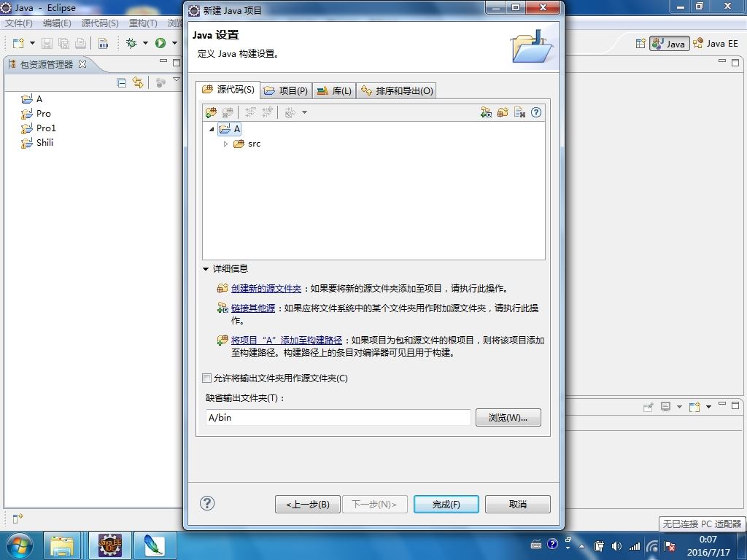
Task: Select project Pro in Package Explorer
Action: coord(36,114)
